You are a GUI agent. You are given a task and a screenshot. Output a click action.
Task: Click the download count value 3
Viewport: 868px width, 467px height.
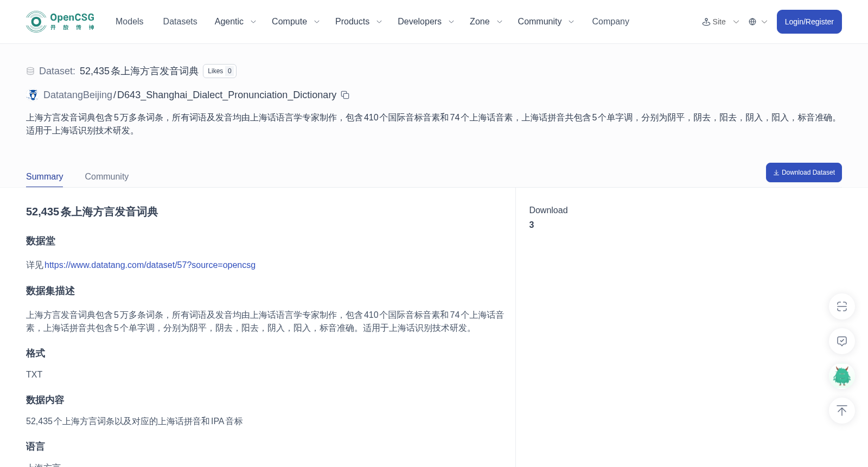[532, 225]
